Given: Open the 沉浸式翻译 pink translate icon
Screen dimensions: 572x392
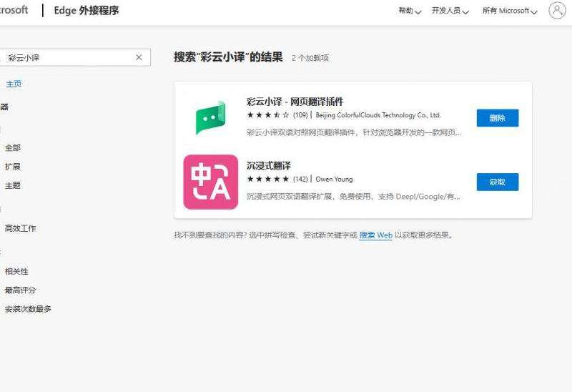Looking at the screenshot, I should click(x=210, y=182).
